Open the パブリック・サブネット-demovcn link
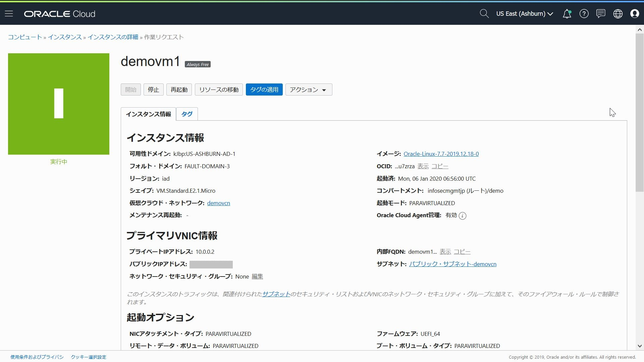The image size is (644, 362). point(453,264)
